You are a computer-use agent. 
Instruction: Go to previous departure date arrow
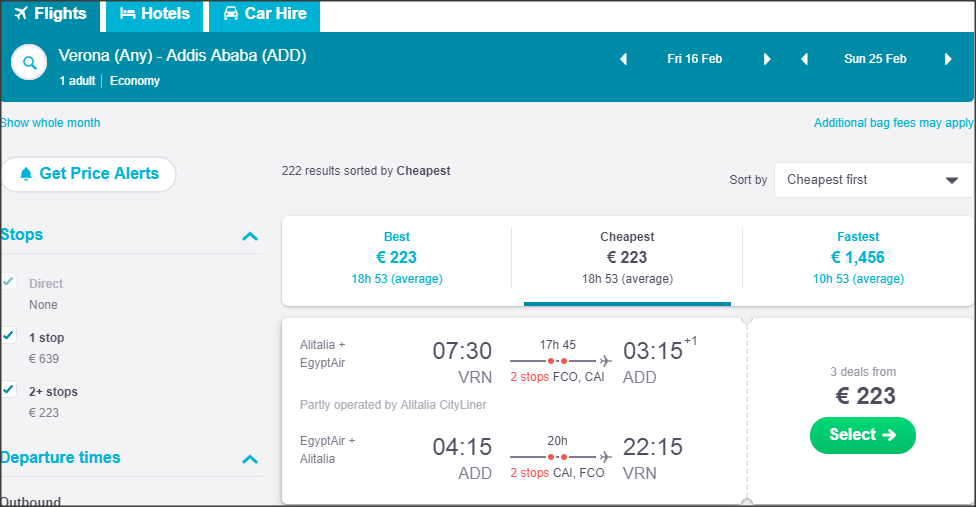624,59
